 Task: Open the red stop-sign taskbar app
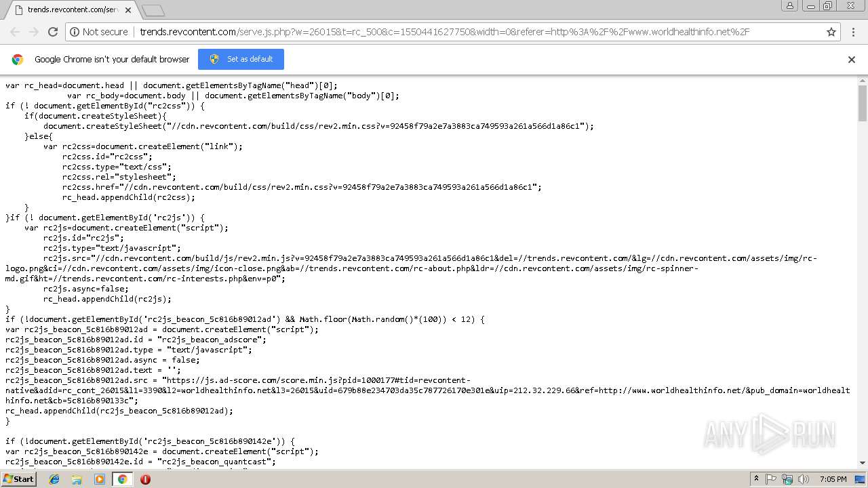pos(145,479)
